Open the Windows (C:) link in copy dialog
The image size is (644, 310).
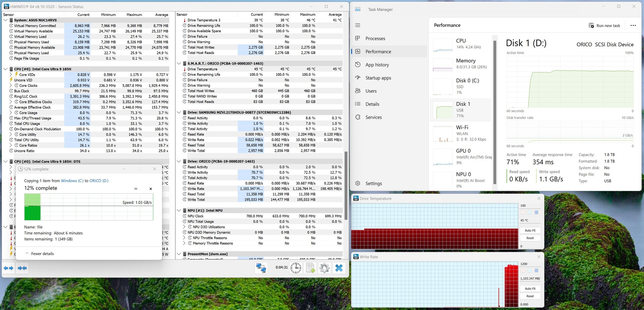point(72,181)
